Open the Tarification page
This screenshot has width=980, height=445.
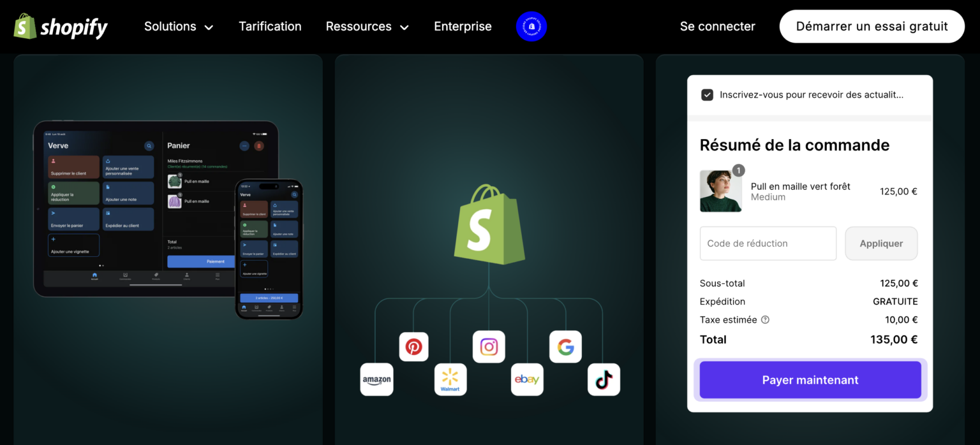[x=270, y=27]
